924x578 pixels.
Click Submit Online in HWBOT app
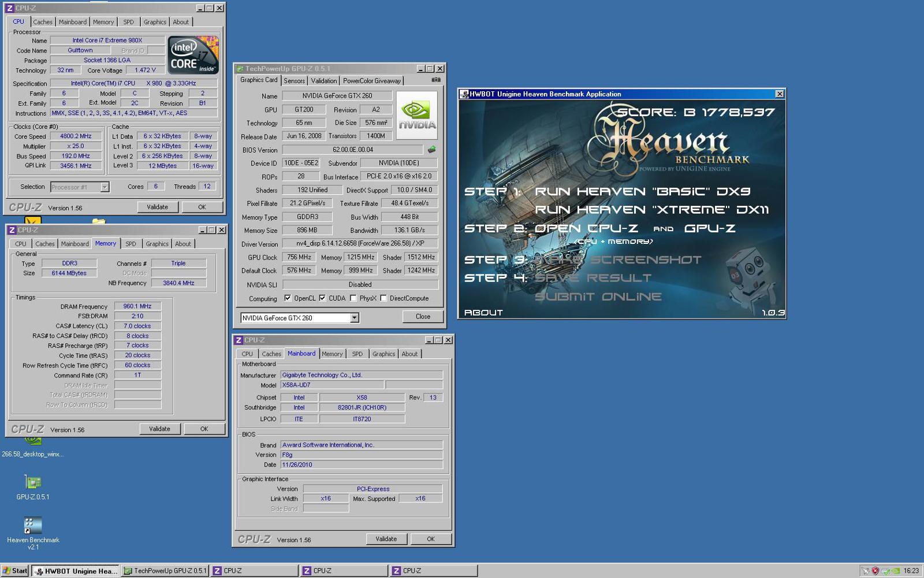598,297
